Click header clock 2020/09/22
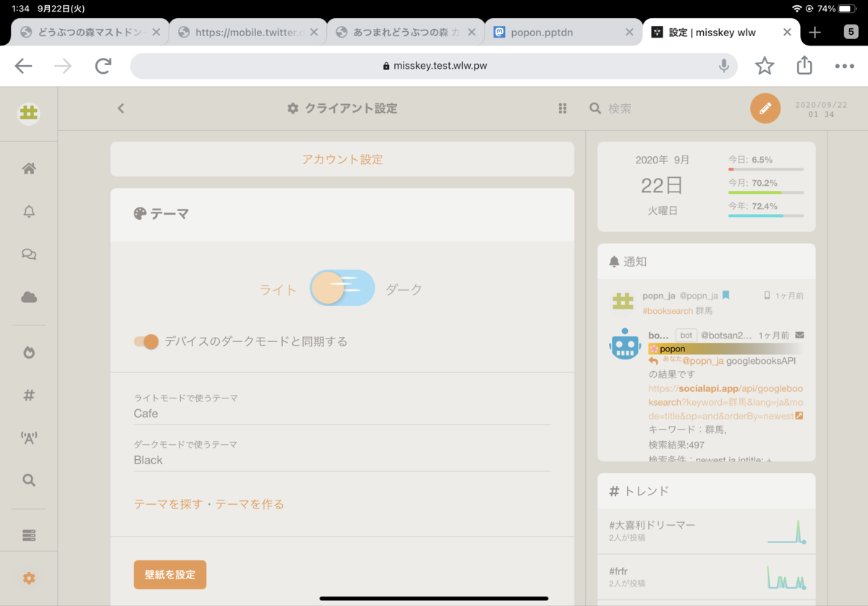Image resolution: width=868 pixels, height=606 pixels. tap(821, 109)
